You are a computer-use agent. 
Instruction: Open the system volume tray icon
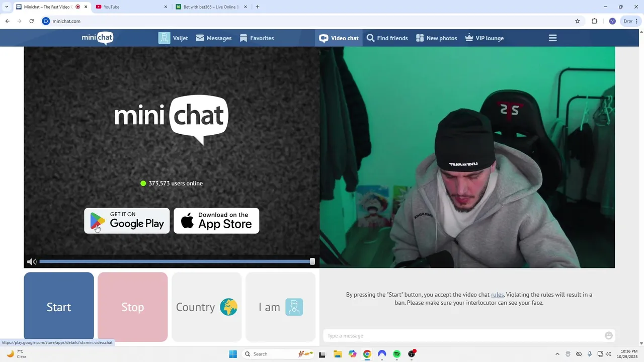click(608, 354)
